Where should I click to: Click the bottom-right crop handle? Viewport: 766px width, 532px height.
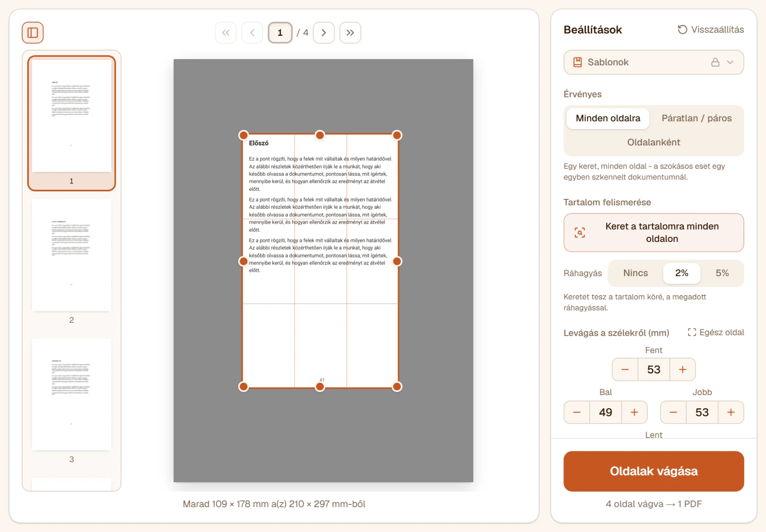pos(397,387)
